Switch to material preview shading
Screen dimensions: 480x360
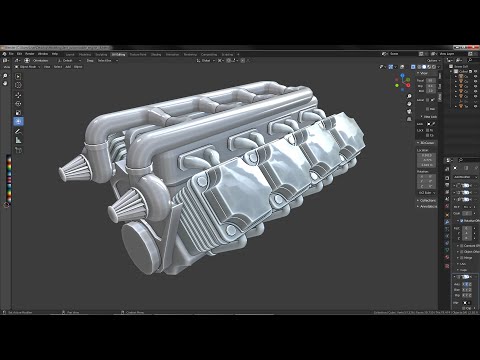(x=429, y=67)
